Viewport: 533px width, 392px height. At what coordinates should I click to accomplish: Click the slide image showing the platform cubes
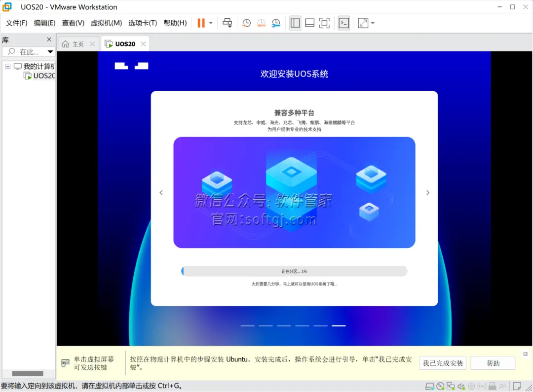(294, 193)
